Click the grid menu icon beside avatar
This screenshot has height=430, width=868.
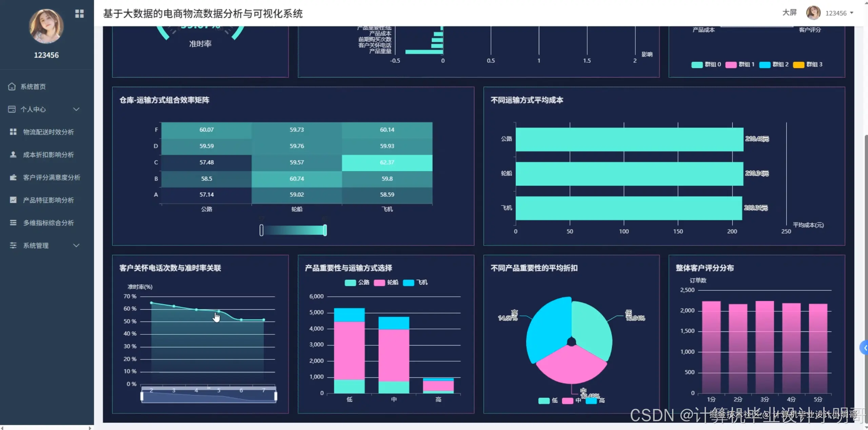[x=79, y=14]
